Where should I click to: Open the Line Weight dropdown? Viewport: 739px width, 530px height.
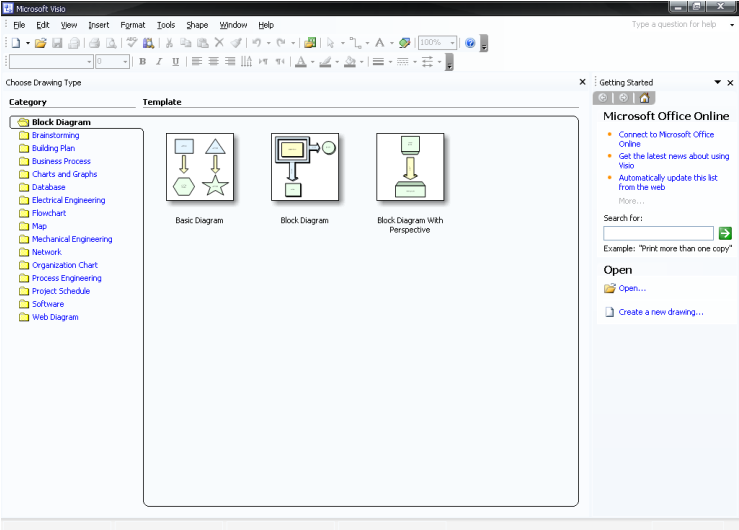coord(391,62)
